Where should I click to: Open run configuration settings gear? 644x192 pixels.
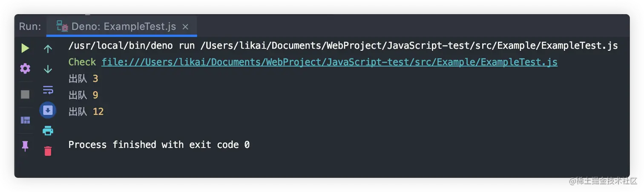pos(25,68)
